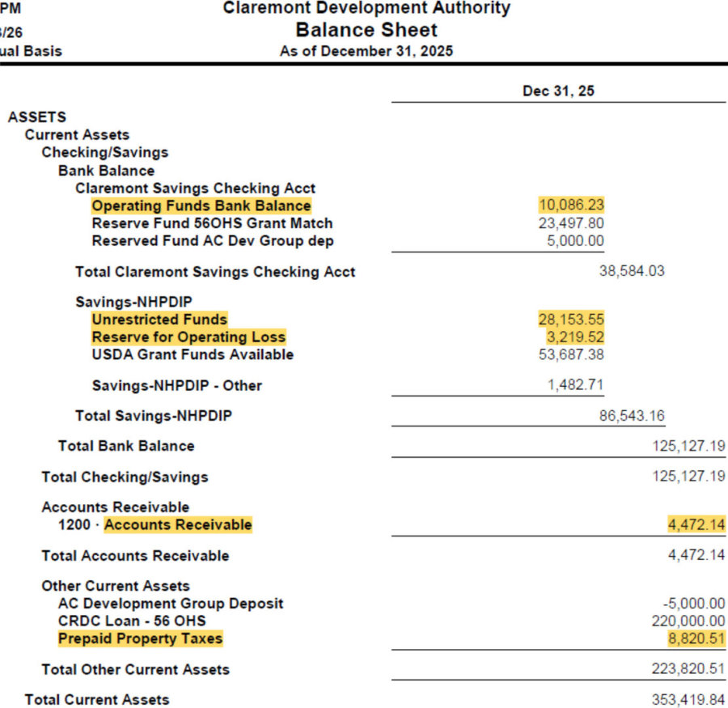Select the highlighted 8,820.51 amount

pyautogui.click(x=696, y=638)
